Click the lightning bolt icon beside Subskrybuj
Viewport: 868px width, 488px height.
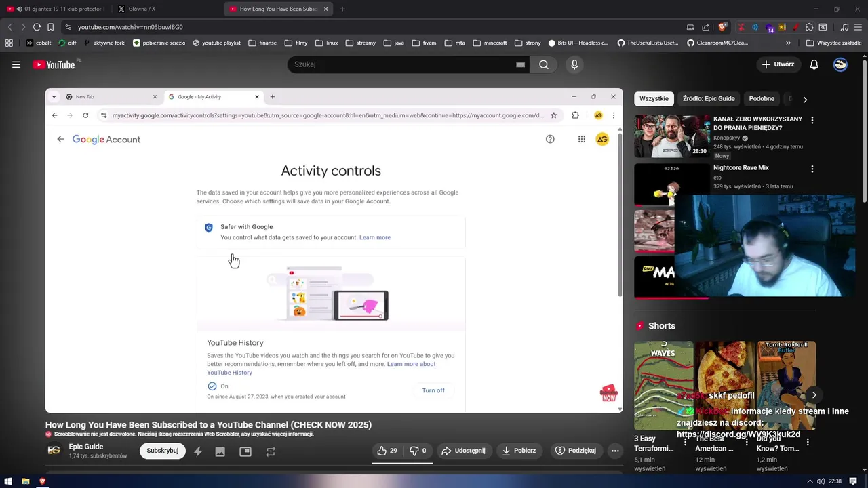tap(197, 451)
